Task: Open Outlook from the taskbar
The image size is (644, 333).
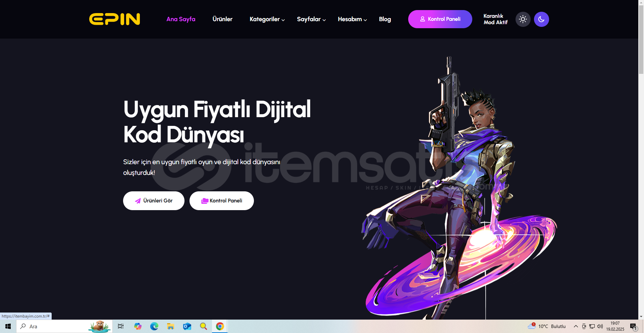Action: coord(187,326)
